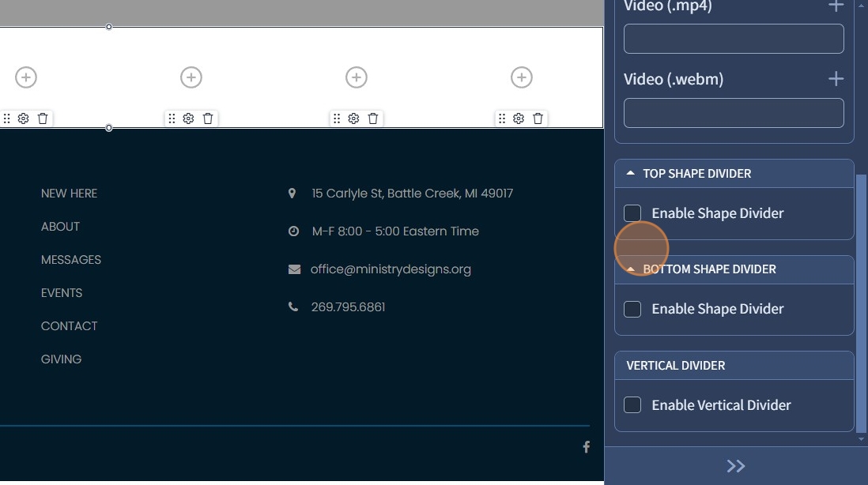Open fourth column's gear settings
This screenshot has width=868, height=485.
[519, 118]
